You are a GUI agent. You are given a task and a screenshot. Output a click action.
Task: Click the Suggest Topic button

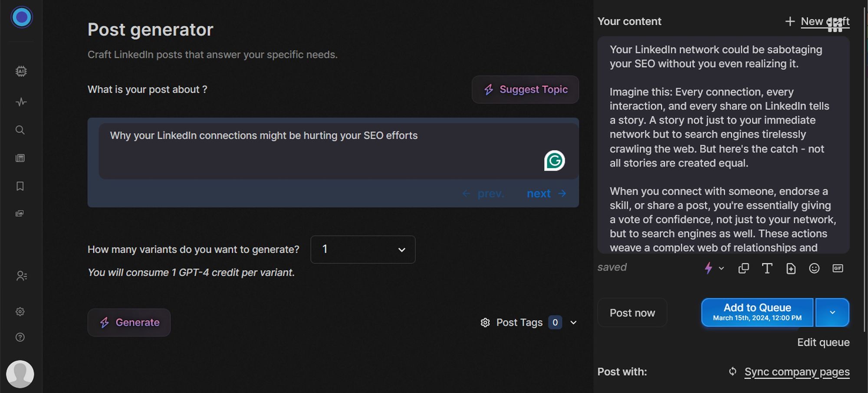click(x=525, y=89)
